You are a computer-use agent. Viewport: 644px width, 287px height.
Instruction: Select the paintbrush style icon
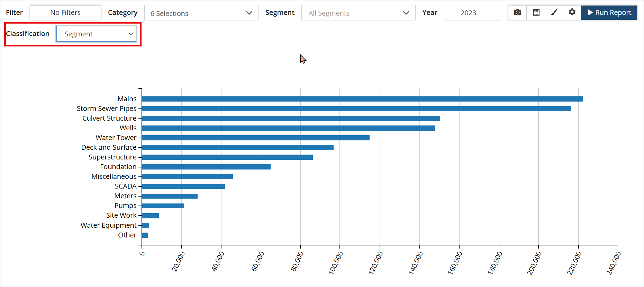(x=554, y=12)
